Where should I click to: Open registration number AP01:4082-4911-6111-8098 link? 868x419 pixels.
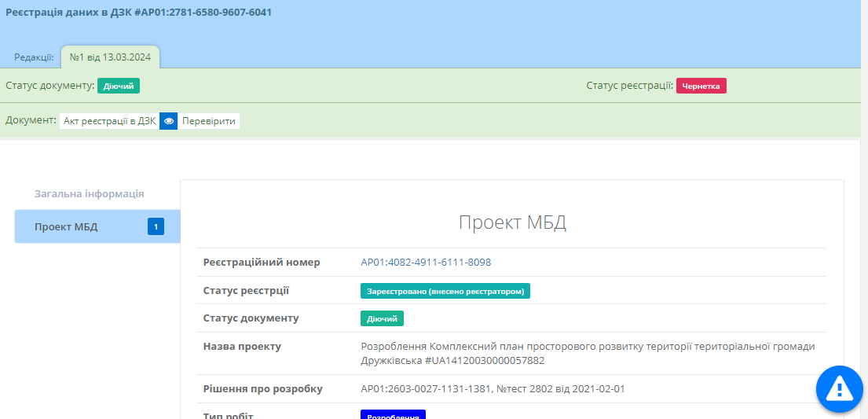point(426,263)
